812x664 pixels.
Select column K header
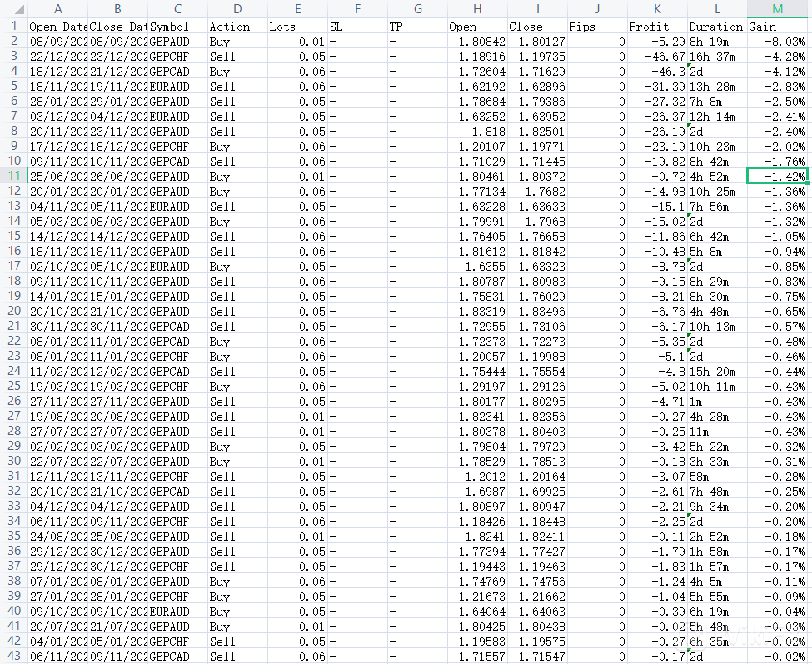tap(657, 8)
